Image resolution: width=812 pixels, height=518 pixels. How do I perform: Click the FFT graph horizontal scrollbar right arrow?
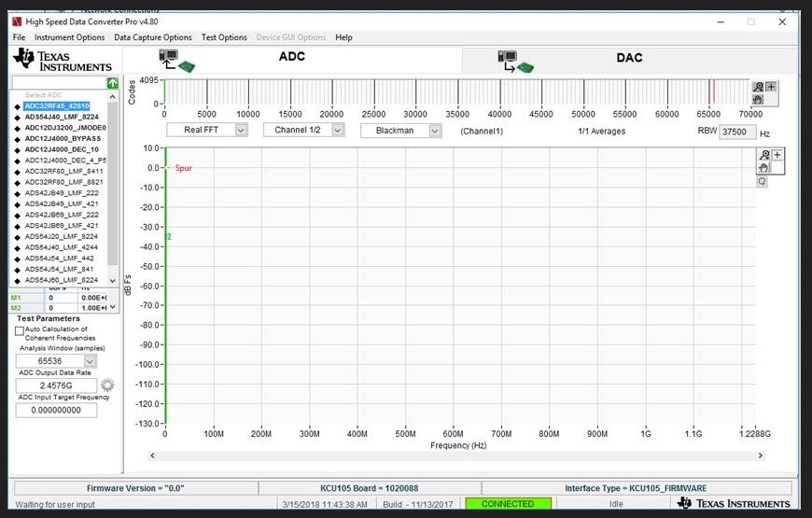point(761,455)
